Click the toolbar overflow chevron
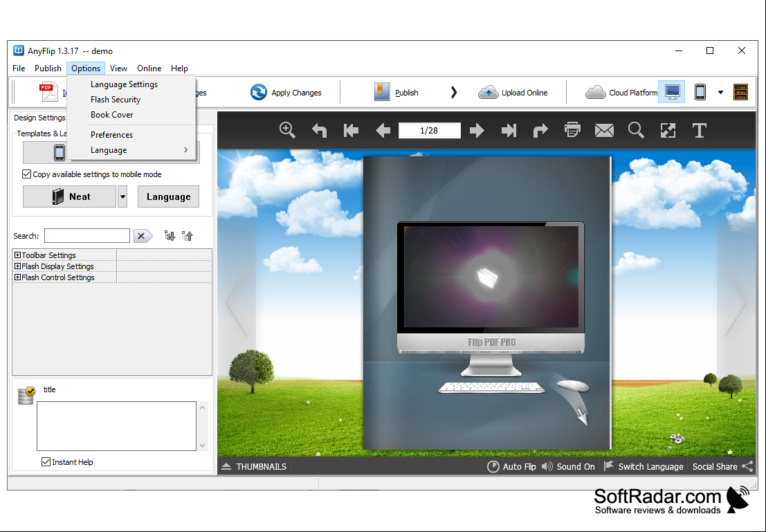Image resolution: width=766 pixels, height=532 pixels. [x=454, y=92]
